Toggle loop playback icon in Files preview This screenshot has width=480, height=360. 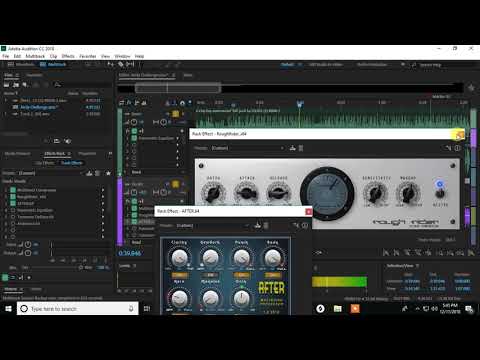pos(57,141)
